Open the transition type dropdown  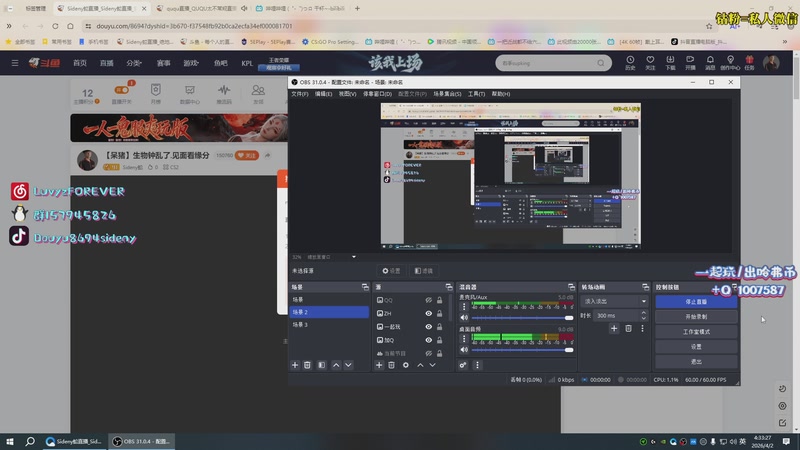point(615,301)
